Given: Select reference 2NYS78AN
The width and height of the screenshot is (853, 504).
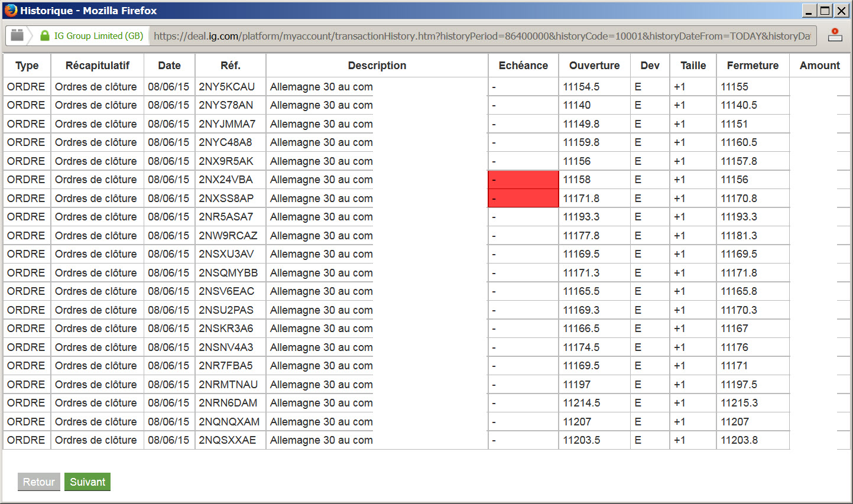Looking at the screenshot, I should 226,105.
